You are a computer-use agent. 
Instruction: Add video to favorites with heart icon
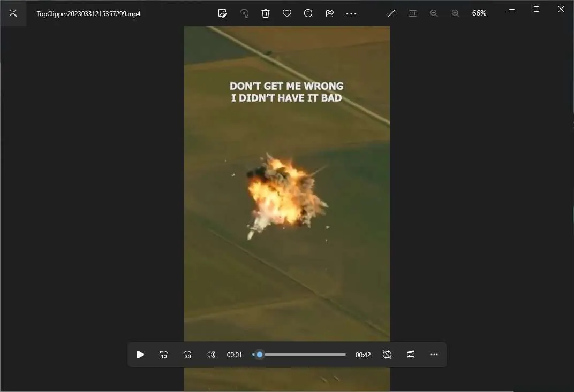coord(287,13)
